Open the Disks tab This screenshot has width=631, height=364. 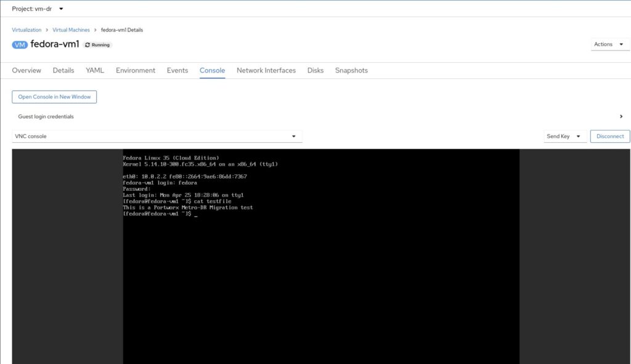coord(315,70)
